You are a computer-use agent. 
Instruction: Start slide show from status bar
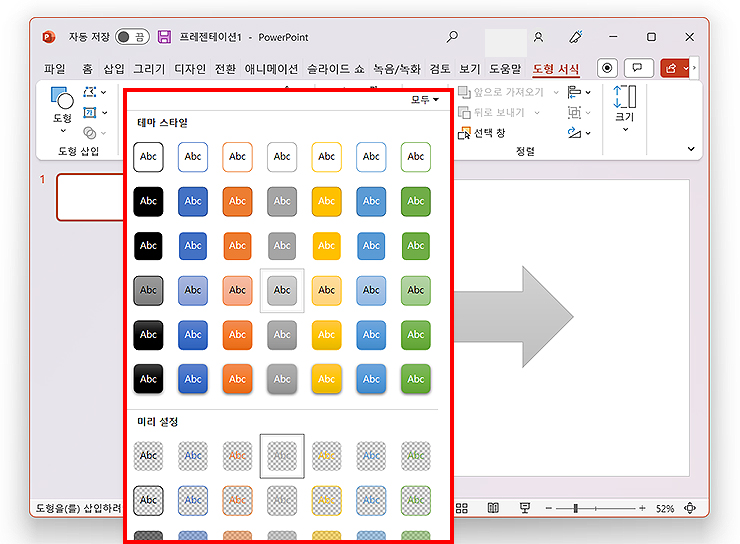pyautogui.click(x=524, y=508)
